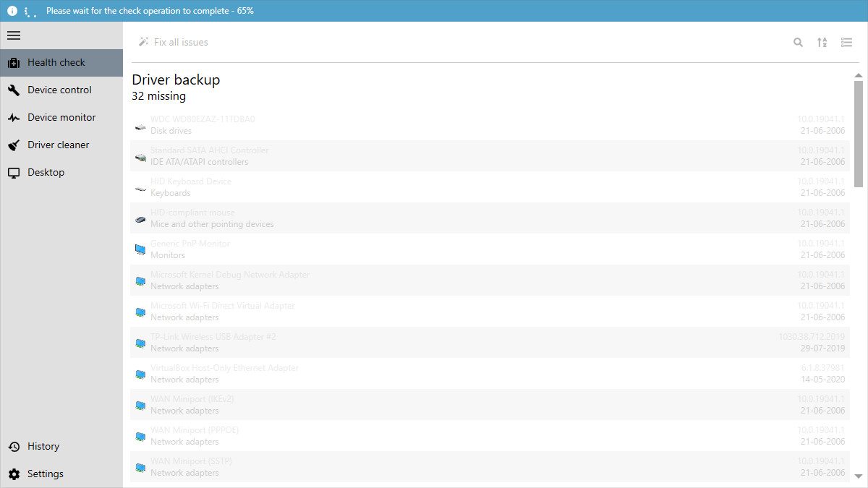This screenshot has height=488, width=868.
Task: Select the Device control wrench icon
Action: (x=13, y=90)
